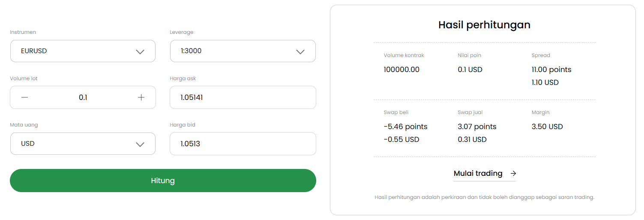
Task: Click the 3.50 USD margin value
Action: coord(547,127)
